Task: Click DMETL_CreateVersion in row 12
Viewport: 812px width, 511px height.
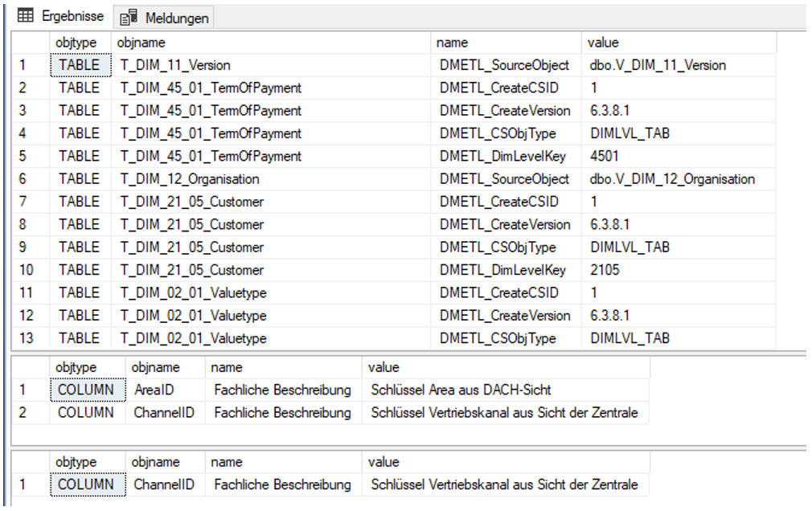Action: click(506, 316)
